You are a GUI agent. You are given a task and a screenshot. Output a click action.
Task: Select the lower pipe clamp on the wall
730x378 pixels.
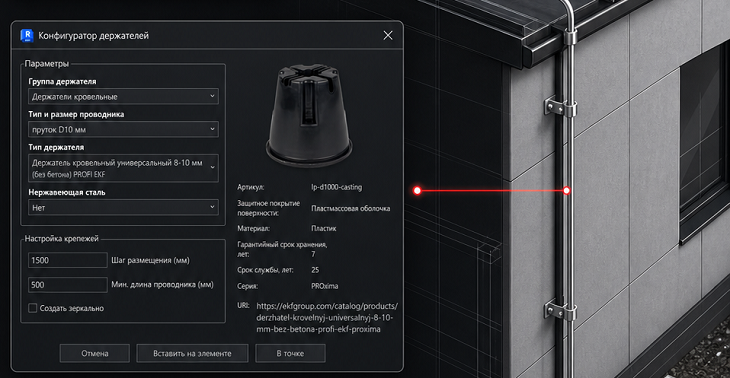click(560, 310)
